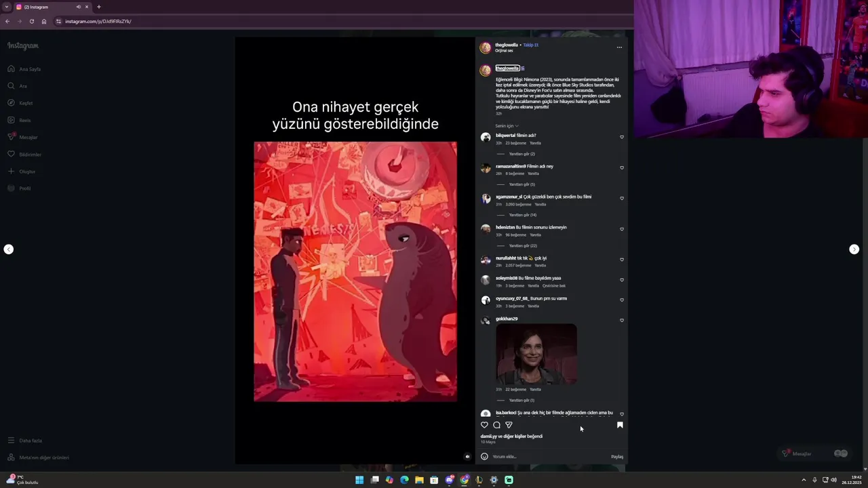Open emoji picker in comment box
This screenshot has height=488, width=868.
[x=484, y=456]
